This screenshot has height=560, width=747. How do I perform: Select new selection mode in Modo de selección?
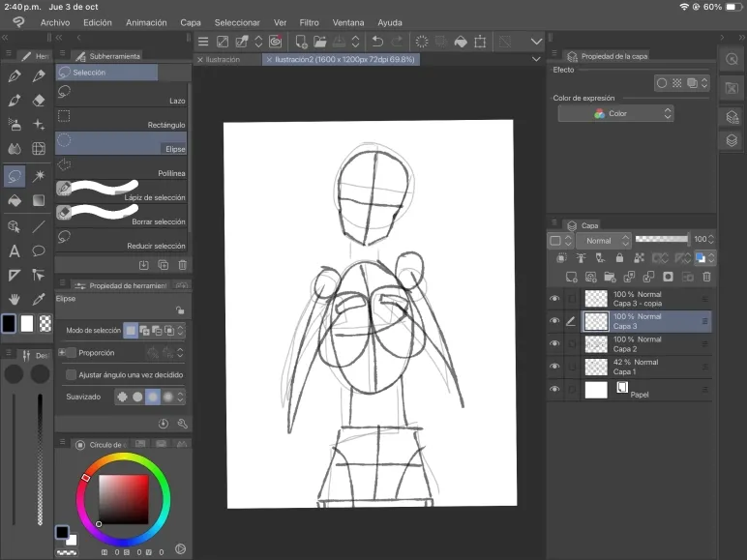(131, 331)
